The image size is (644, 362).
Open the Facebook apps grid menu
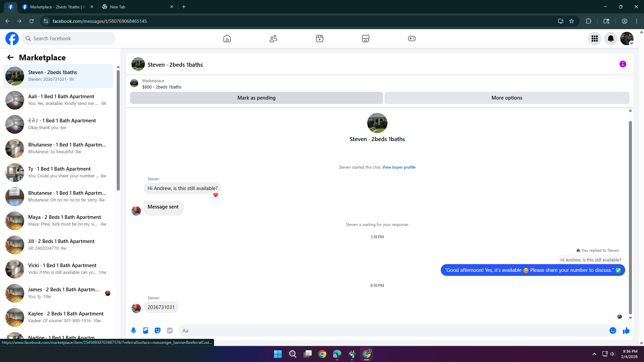pyautogui.click(x=594, y=39)
